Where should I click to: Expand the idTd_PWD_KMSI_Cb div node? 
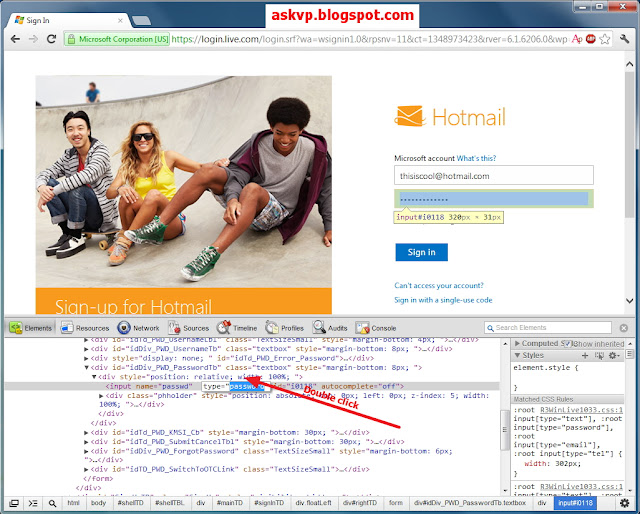point(86,432)
